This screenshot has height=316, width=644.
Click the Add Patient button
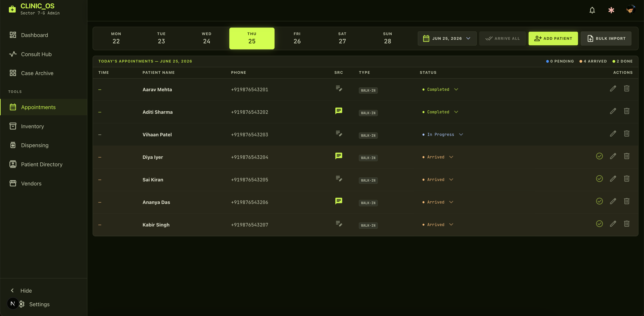click(x=553, y=38)
